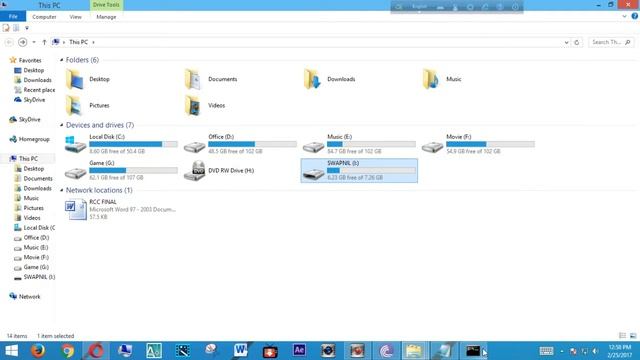Open Google Chrome from the taskbar

(x=67, y=351)
